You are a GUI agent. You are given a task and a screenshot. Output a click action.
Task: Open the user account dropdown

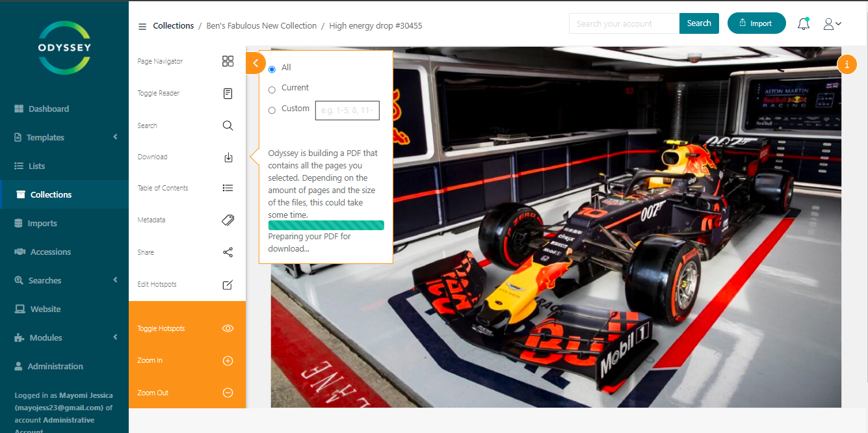[832, 24]
